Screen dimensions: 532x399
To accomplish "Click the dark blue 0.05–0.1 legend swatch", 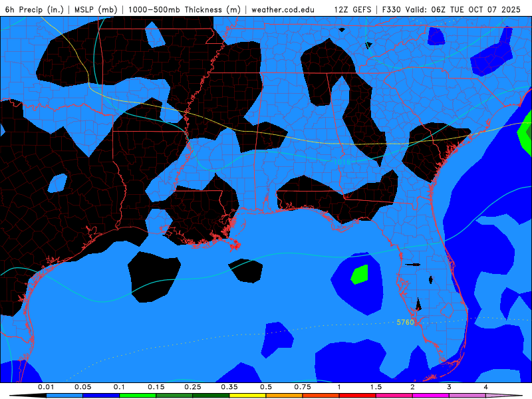I will coord(101,396).
